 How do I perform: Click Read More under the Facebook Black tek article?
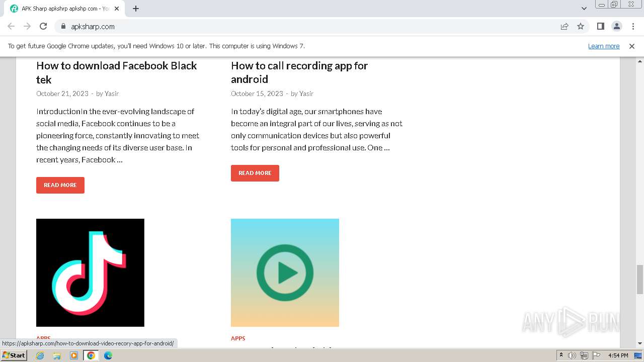click(x=60, y=185)
